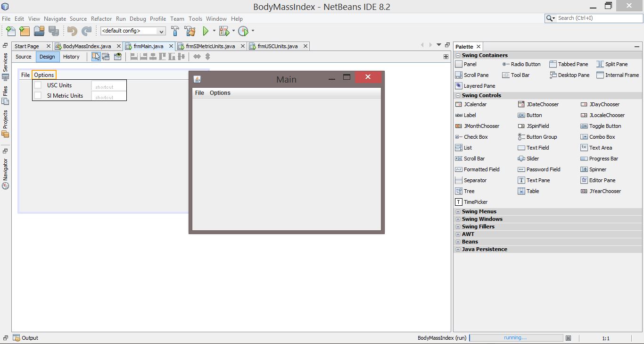Switch to Source view

pos(24,57)
